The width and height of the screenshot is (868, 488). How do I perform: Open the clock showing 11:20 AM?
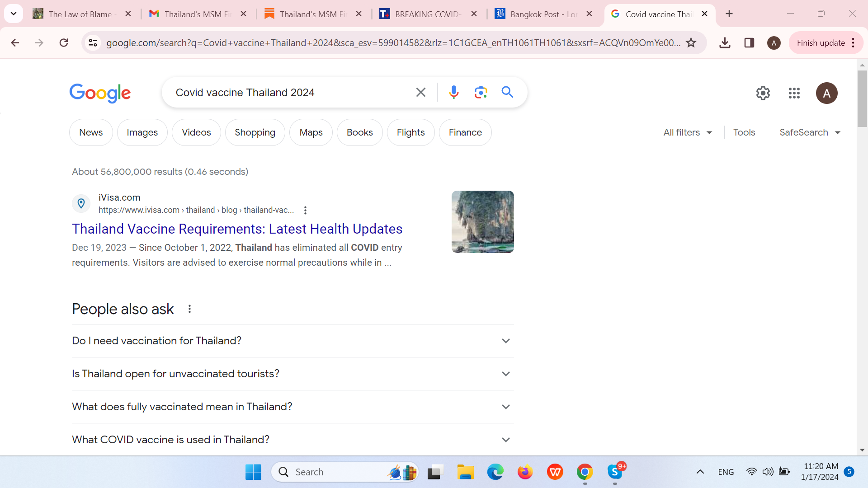click(x=821, y=472)
